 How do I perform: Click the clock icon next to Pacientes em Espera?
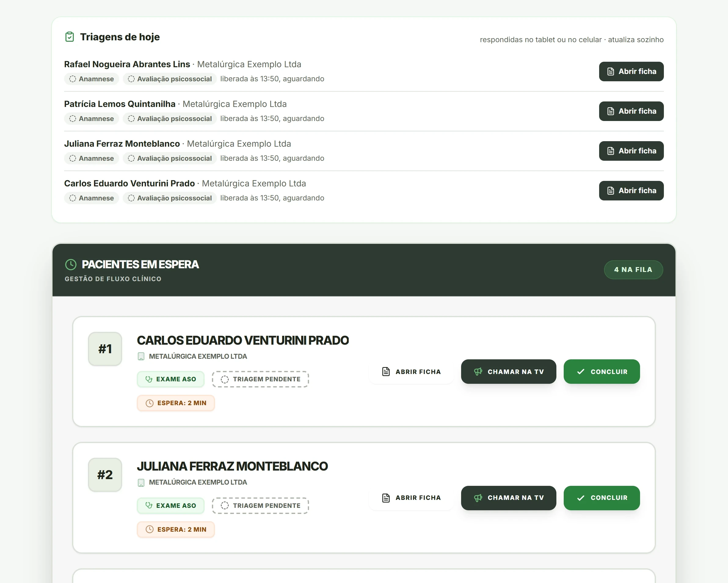click(71, 265)
